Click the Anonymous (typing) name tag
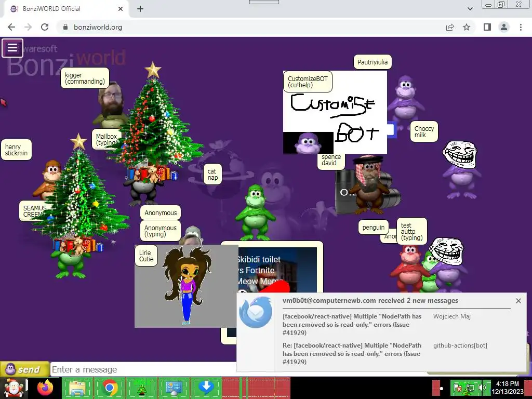 click(161, 231)
